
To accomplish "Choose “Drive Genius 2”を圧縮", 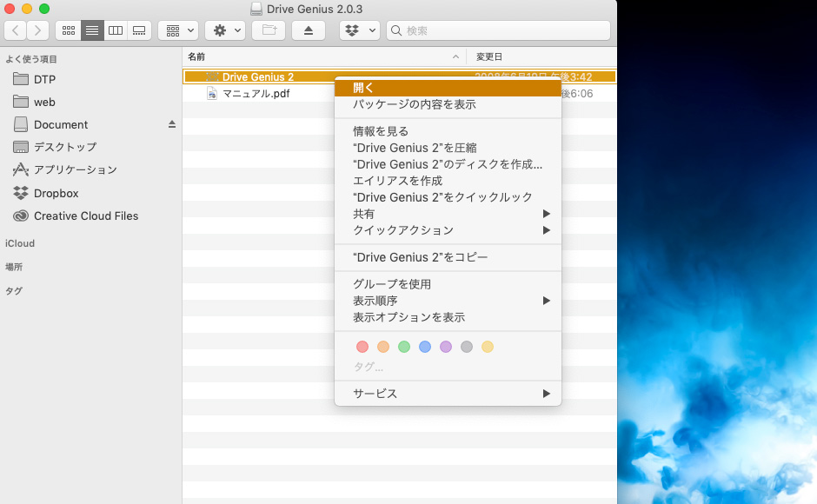I will [x=448, y=148].
